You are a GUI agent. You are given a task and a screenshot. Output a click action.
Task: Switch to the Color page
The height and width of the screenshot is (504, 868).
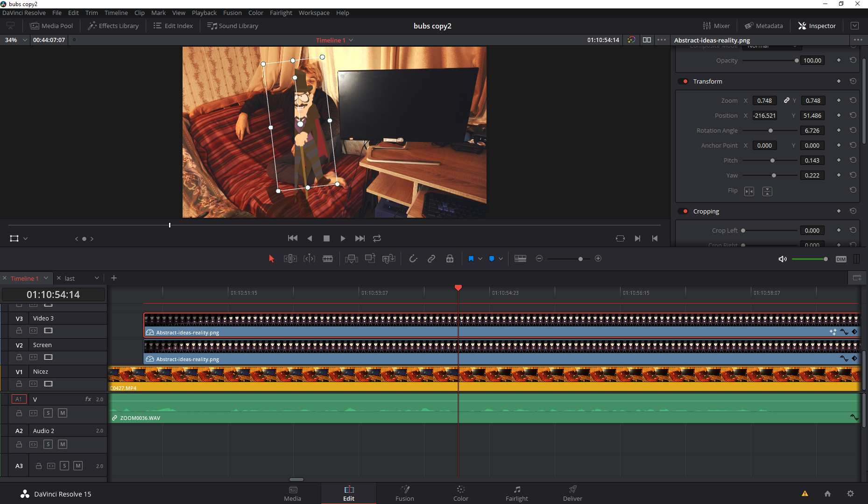point(460,493)
